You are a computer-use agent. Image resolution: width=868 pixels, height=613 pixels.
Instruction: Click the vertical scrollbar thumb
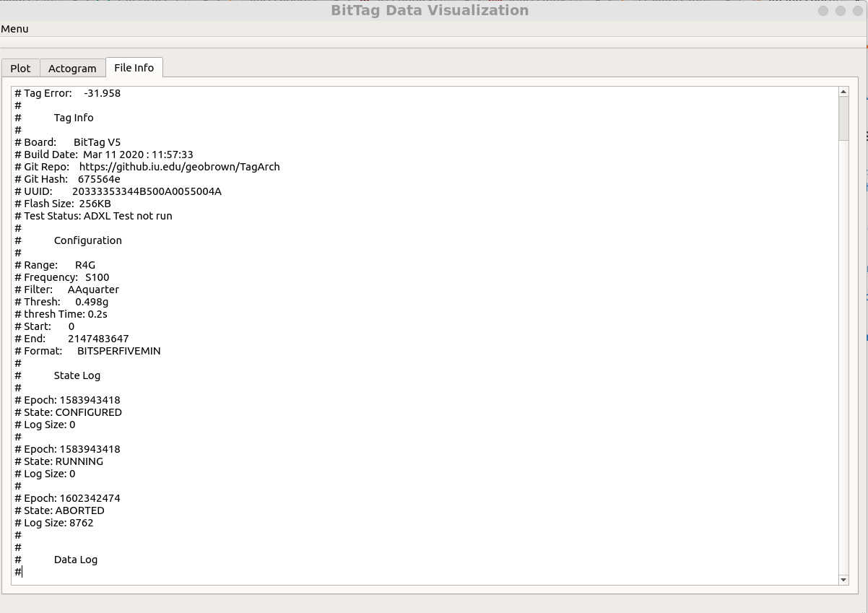click(x=843, y=118)
